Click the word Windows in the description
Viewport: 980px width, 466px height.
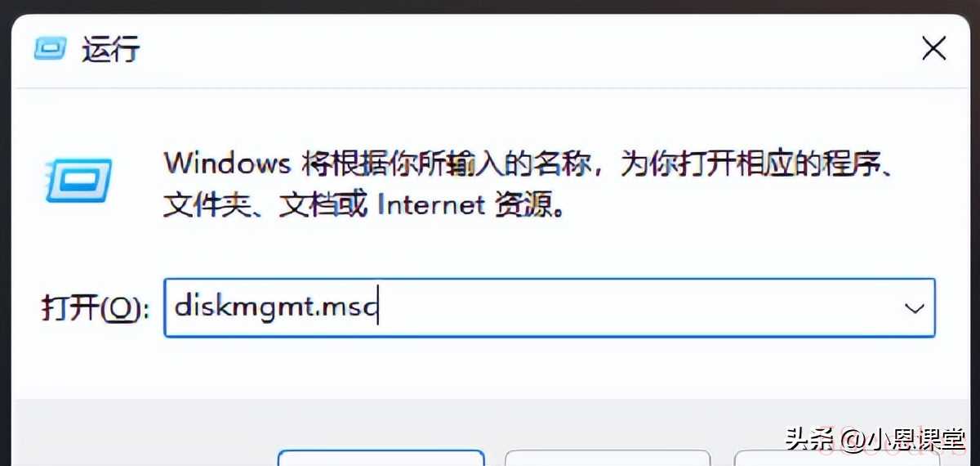(227, 163)
